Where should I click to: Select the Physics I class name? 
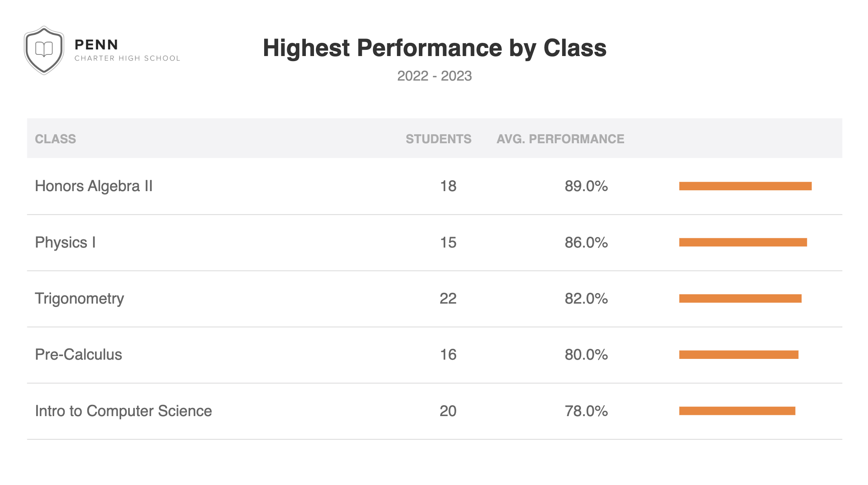click(x=65, y=242)
